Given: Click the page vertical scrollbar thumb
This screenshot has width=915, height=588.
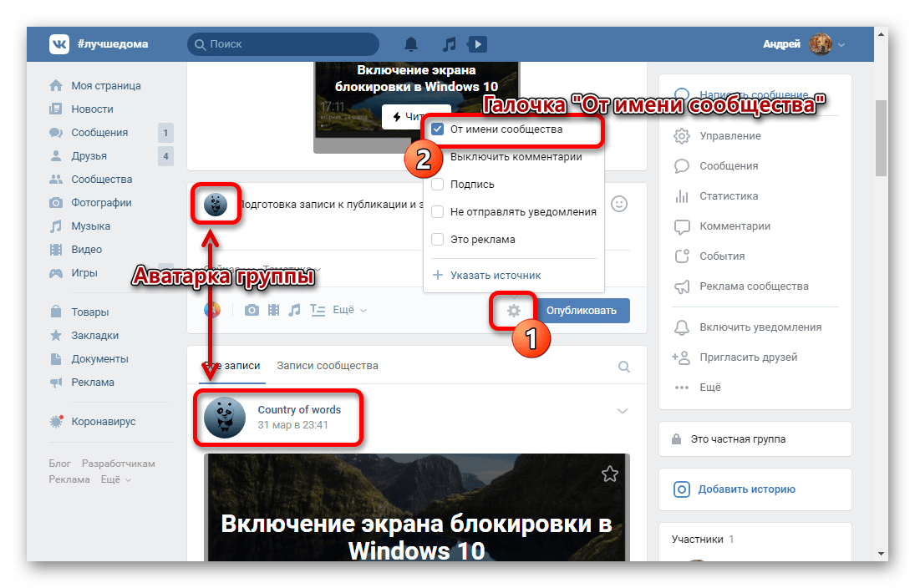Looking at the screenshot, I should (x=881, y=138).
